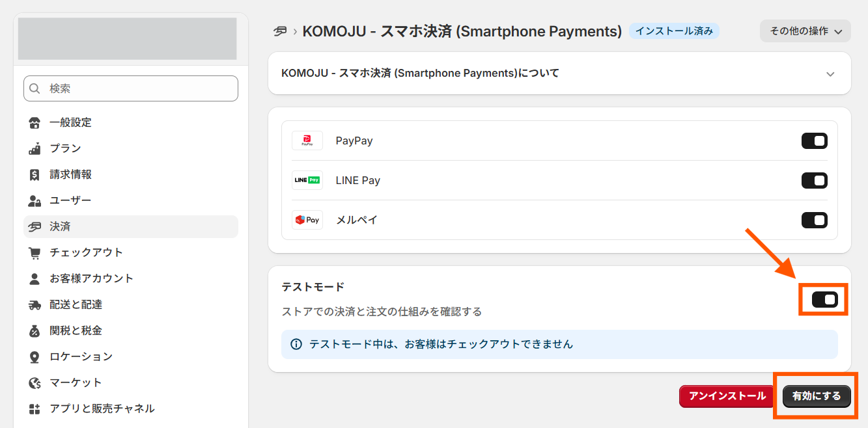Click the PayPay label text

(x=354, y=141)
